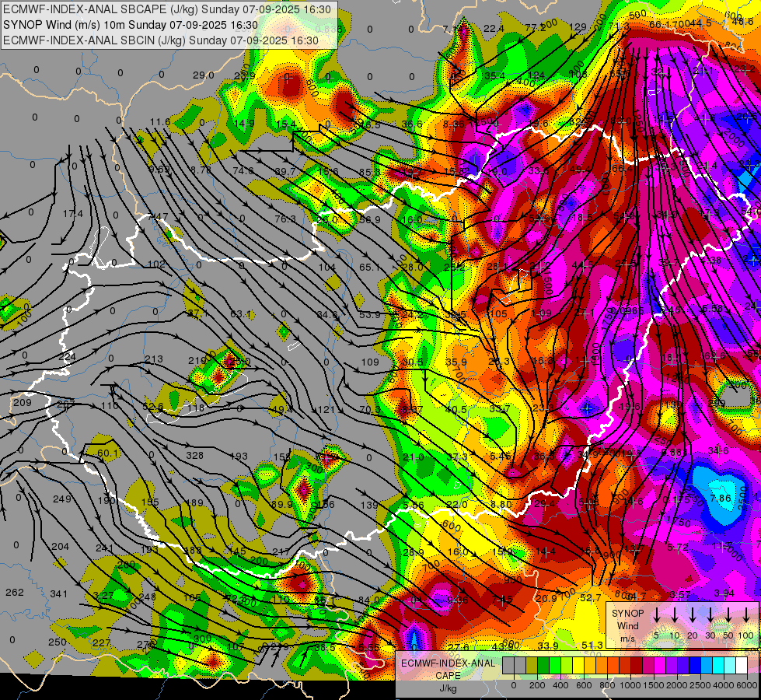Click the '200' tick label on CAPE scale
Image resolution: width=761 pixels, height=700 pixels.
[537, 685]
